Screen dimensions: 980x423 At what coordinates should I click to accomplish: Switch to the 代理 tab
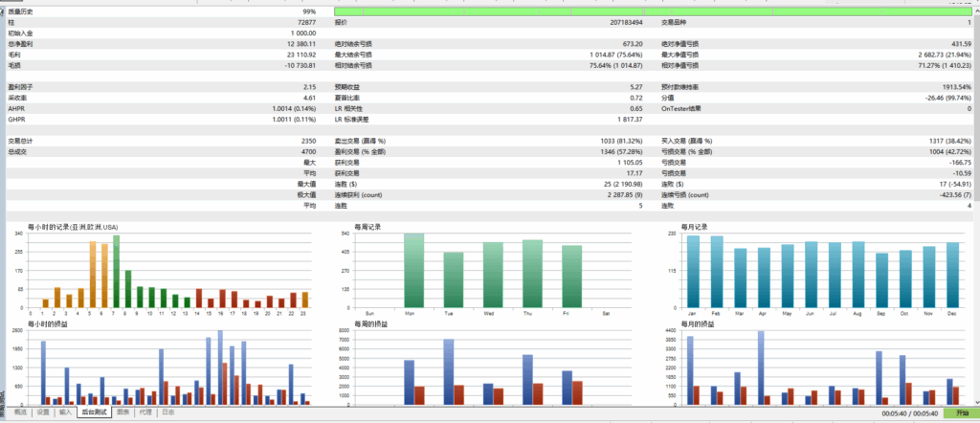click(145, 412)
